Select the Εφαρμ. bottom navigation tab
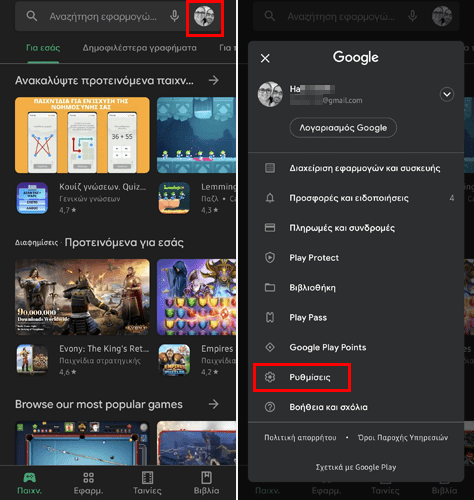Viewport: 474px width, 500px height. 88,483
